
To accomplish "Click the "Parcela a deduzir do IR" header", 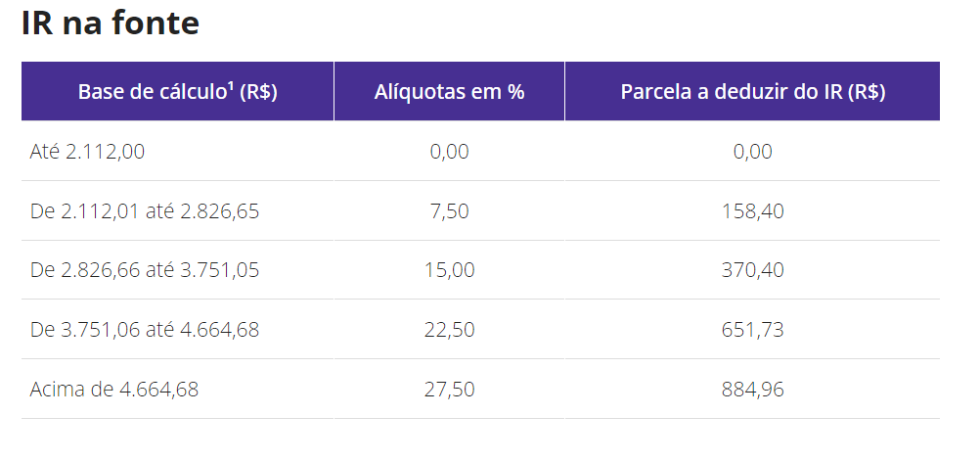I will point(752,92).
